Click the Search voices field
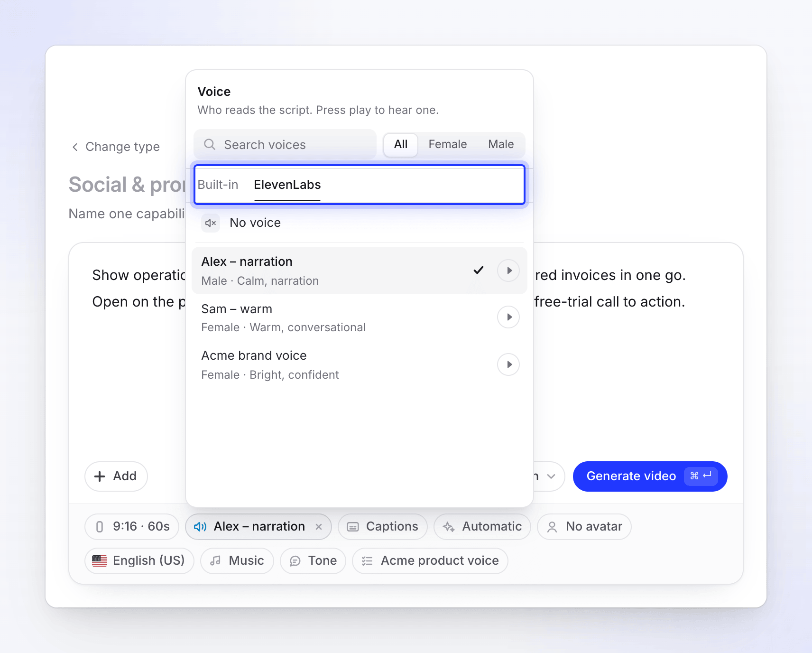 pyautogui.click(x=285, y=144)
